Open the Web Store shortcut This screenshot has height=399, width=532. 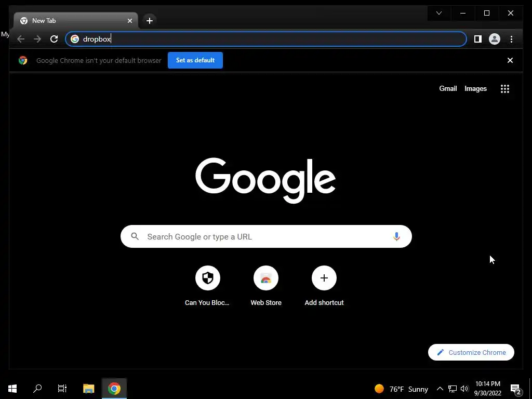pos(265,286)
